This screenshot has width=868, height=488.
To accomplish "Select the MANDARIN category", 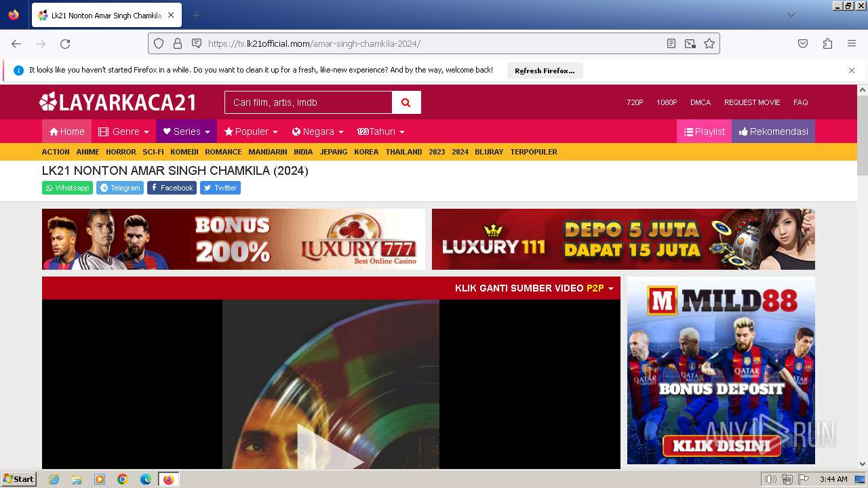I will (x=268, y=152).
